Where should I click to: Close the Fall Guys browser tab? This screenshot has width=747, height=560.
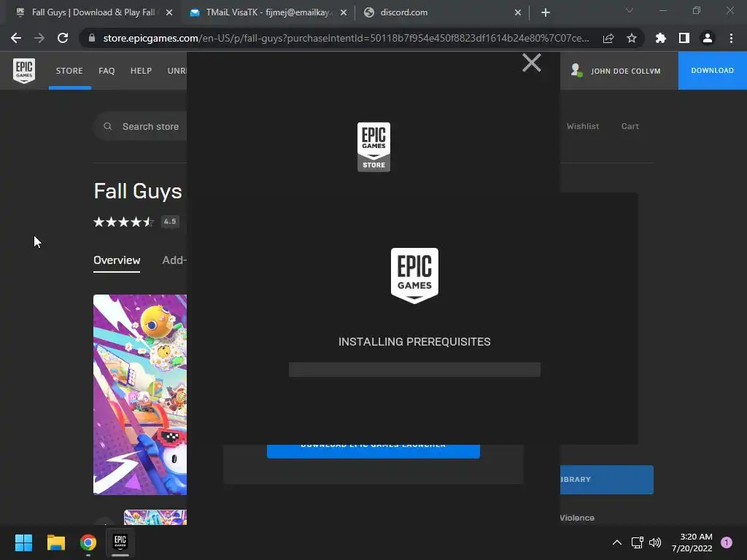click(x=169, y=12)
